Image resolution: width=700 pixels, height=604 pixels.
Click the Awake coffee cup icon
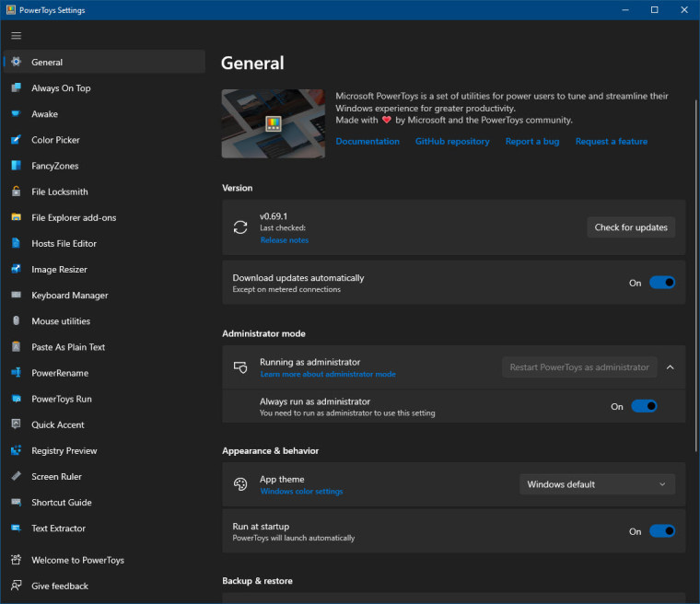pos(16,114)
